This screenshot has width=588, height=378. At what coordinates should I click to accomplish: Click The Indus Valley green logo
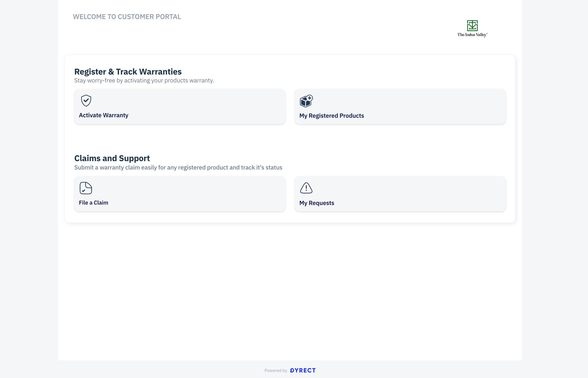[x=472, y=26]
